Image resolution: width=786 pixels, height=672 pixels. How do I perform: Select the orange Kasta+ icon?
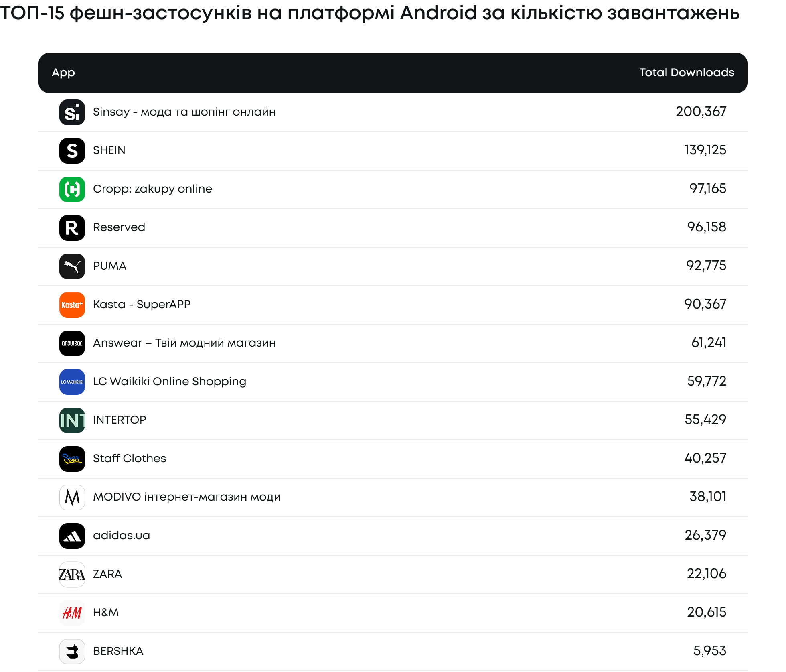pos(72,305)
